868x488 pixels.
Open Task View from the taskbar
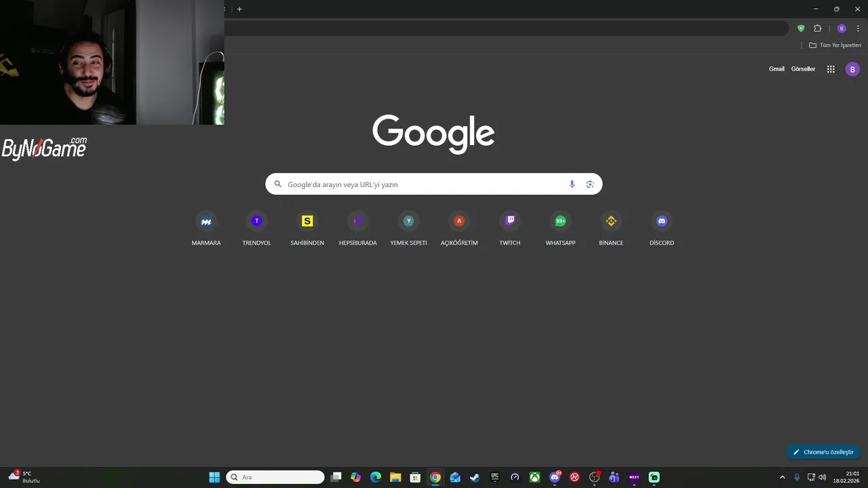[336, 477]
